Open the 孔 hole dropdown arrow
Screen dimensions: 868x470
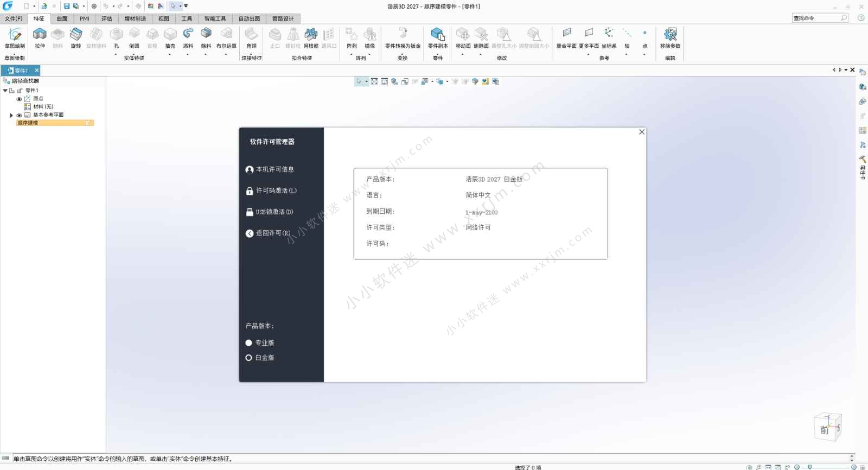(116, 54)
